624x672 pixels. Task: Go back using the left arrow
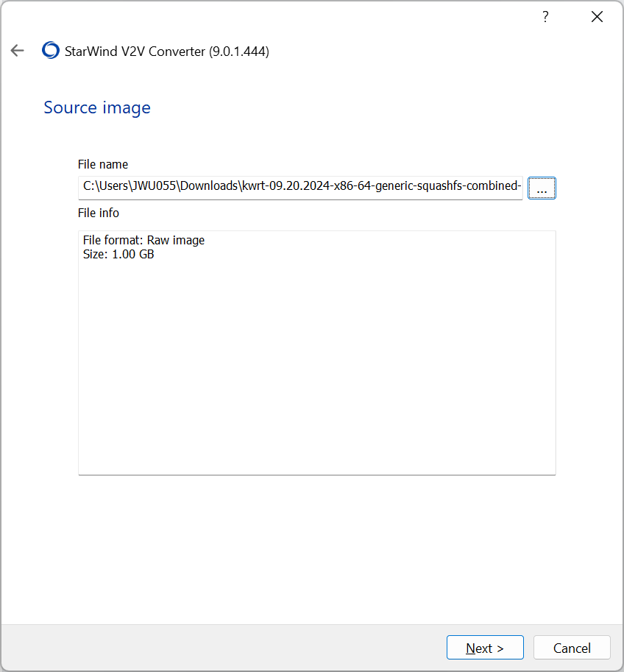coord(18,51)
